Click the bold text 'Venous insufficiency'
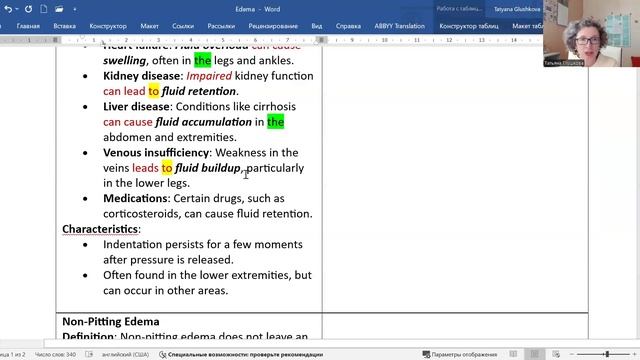The image size is (640, 360). 156,153
